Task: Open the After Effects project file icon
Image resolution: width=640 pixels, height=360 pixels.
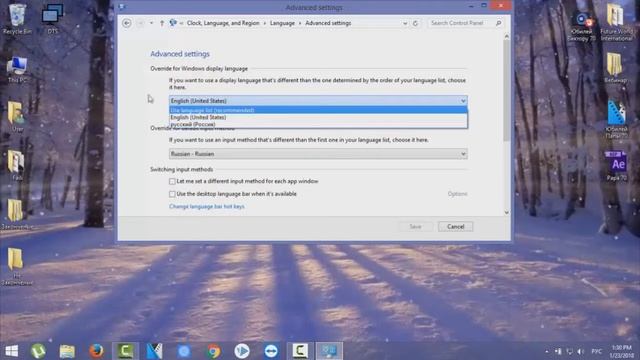Action: pos(617,165)
